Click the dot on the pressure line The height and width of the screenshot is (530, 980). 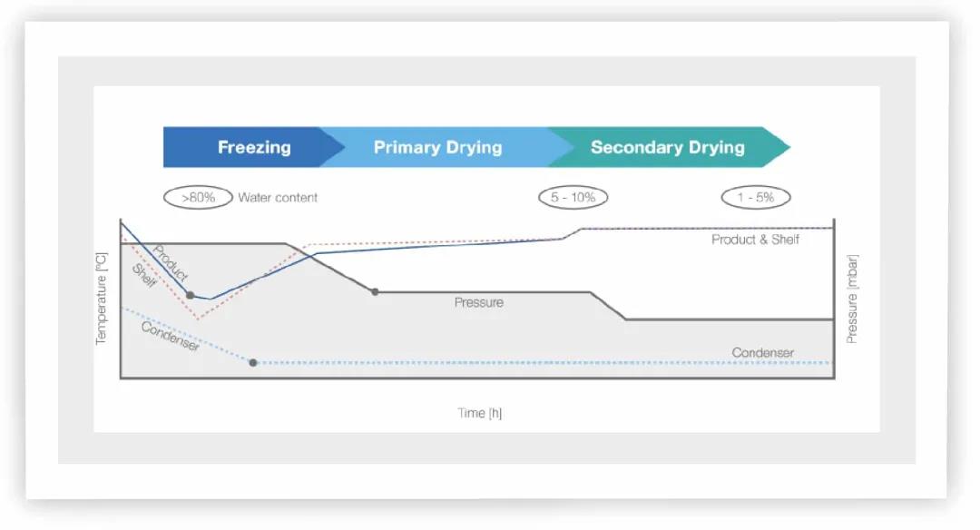click(x=375, y=291)
